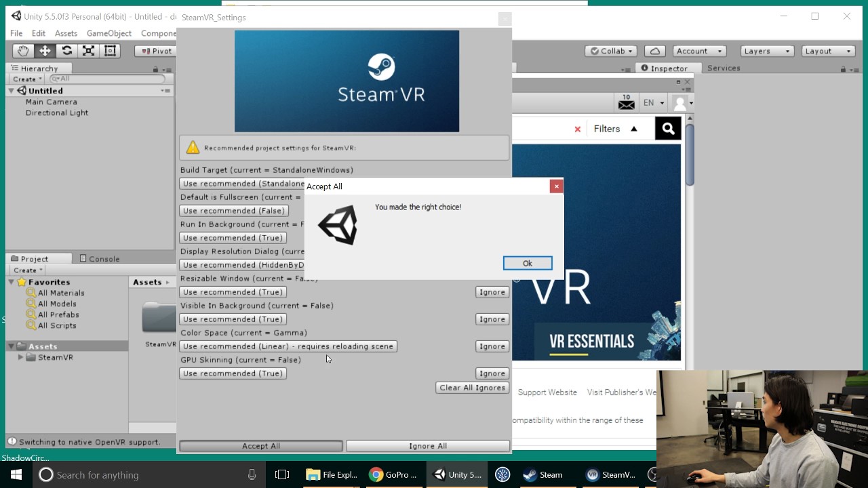
Task: Open the Create dropdown in Project panel
Action: [x=28, y=270]
